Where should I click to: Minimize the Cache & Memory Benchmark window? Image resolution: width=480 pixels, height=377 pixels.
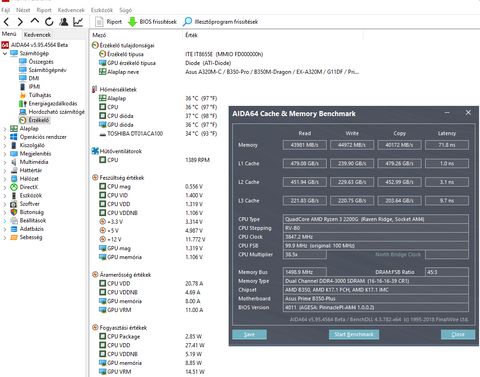(x=447, y=113)
